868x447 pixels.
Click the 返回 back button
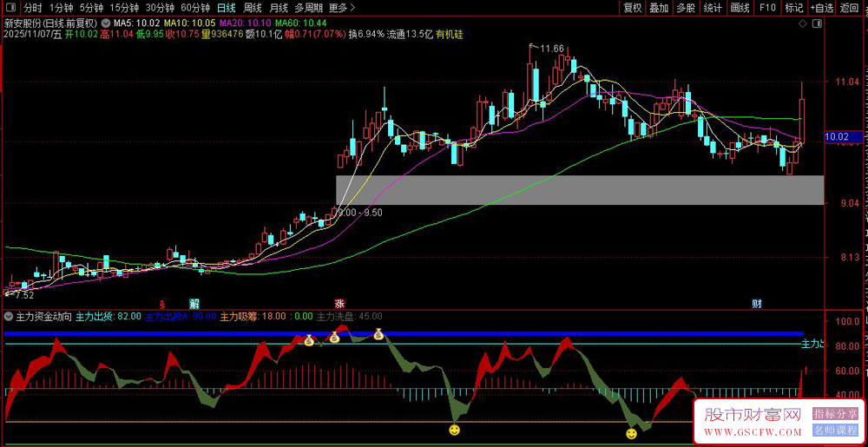[x=849, y=8]
